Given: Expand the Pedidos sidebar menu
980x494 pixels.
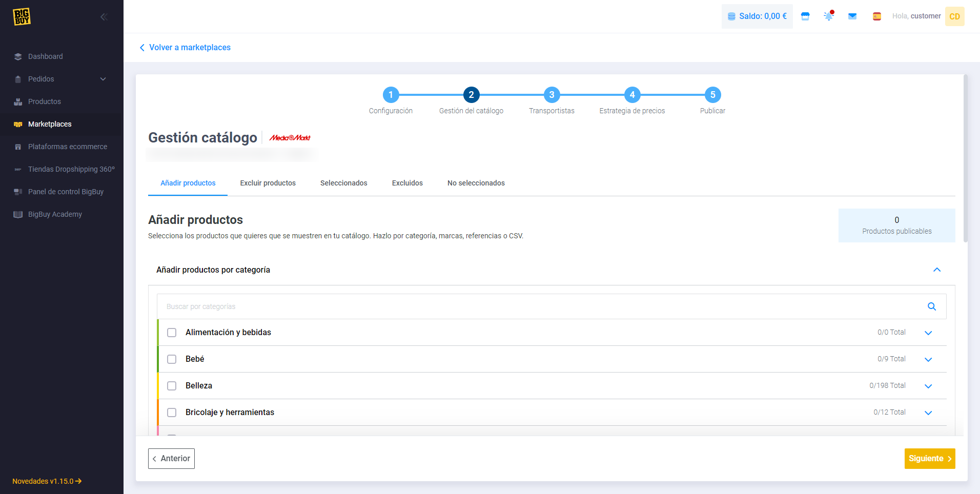Looking at the screenshot, I should coord(103,79).
